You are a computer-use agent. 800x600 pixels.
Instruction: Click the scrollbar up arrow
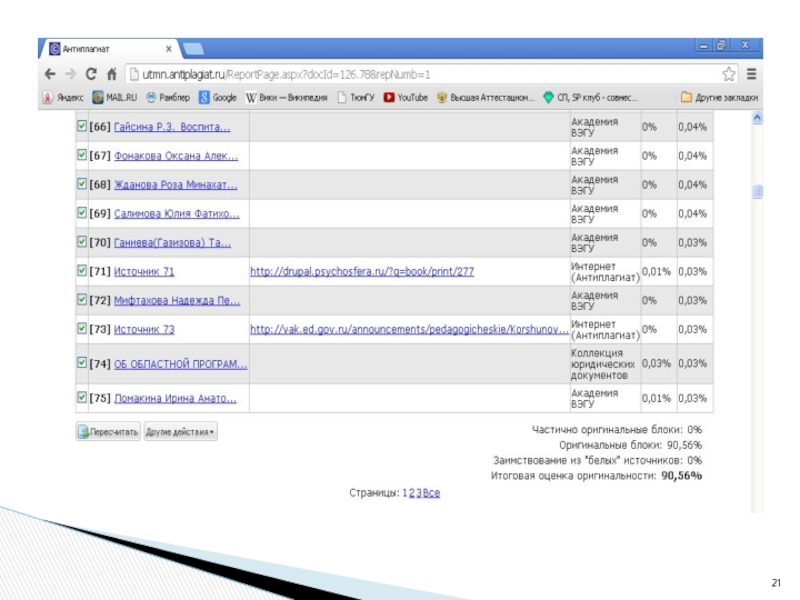click(757, 118)
